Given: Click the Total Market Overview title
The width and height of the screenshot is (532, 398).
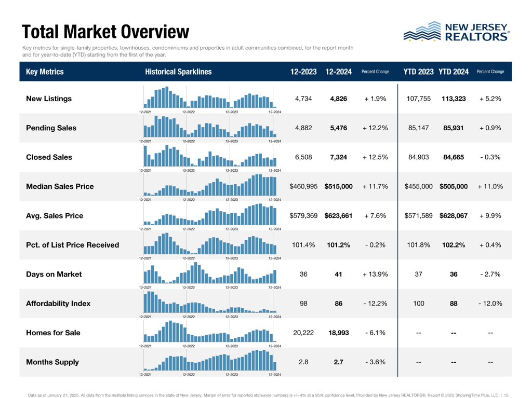Looking at the screenshot, I should coord(105,32).
